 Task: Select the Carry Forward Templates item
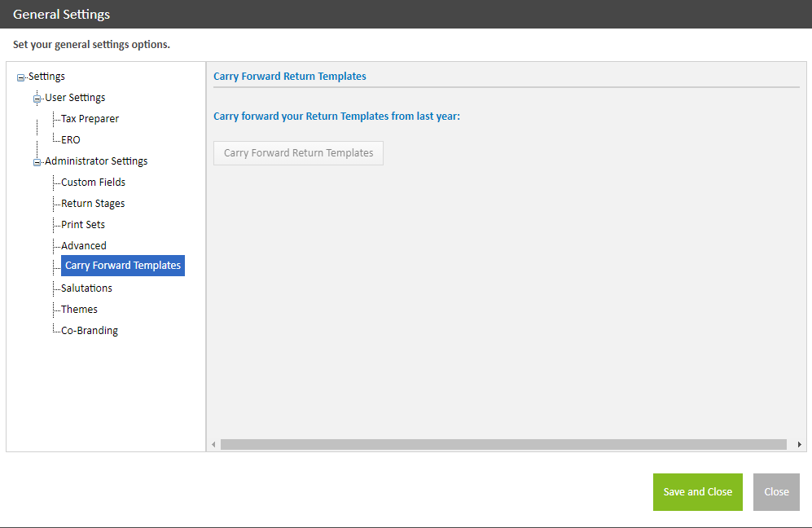click(123, 266)
